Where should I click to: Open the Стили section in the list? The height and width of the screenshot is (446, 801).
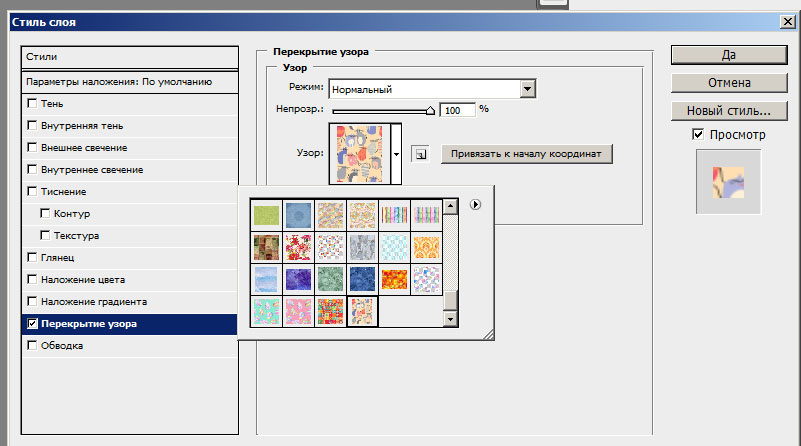[x=130, y=57]
